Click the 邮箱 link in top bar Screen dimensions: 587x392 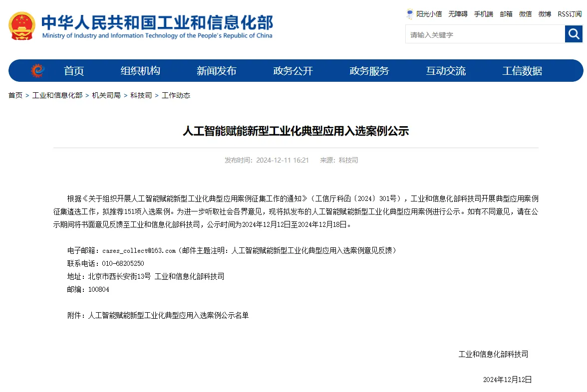(x=506, y=14)
